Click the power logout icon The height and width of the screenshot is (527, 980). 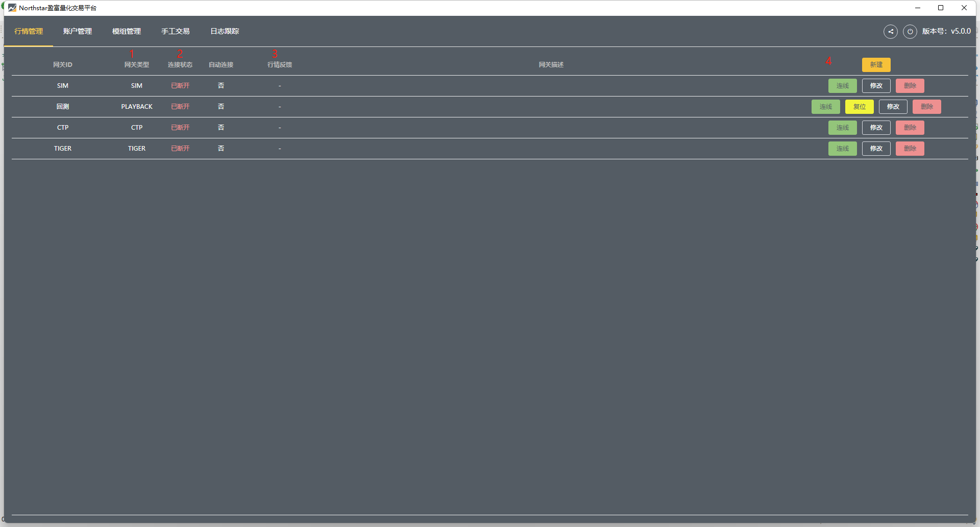pos(910,32)
